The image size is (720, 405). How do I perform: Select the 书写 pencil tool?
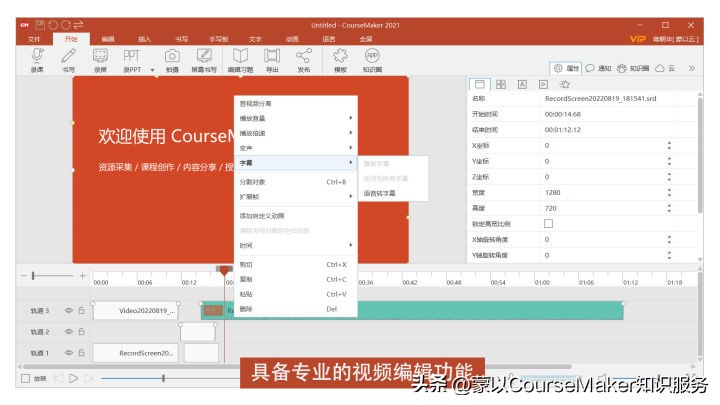(x=68, y=56)
